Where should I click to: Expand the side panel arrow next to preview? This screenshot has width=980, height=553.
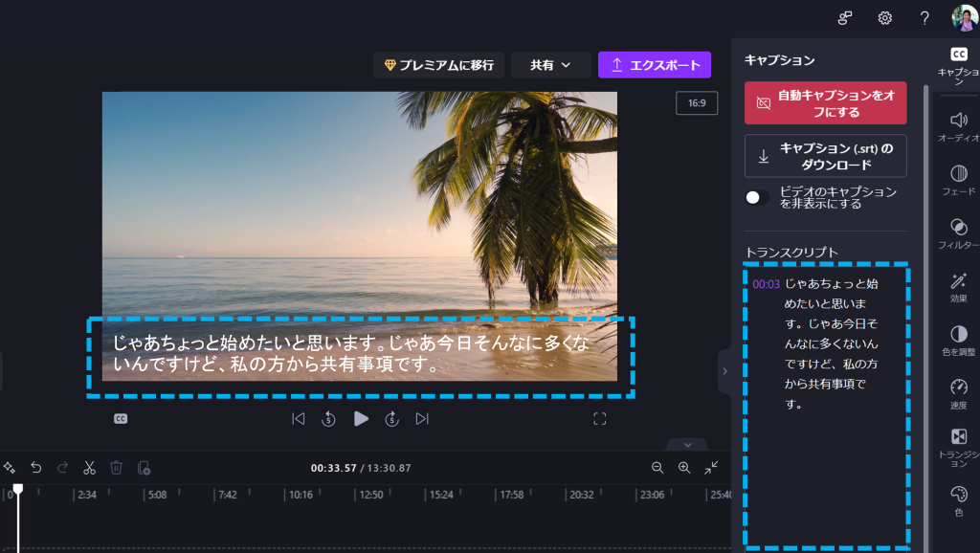(x=724, y=369)
